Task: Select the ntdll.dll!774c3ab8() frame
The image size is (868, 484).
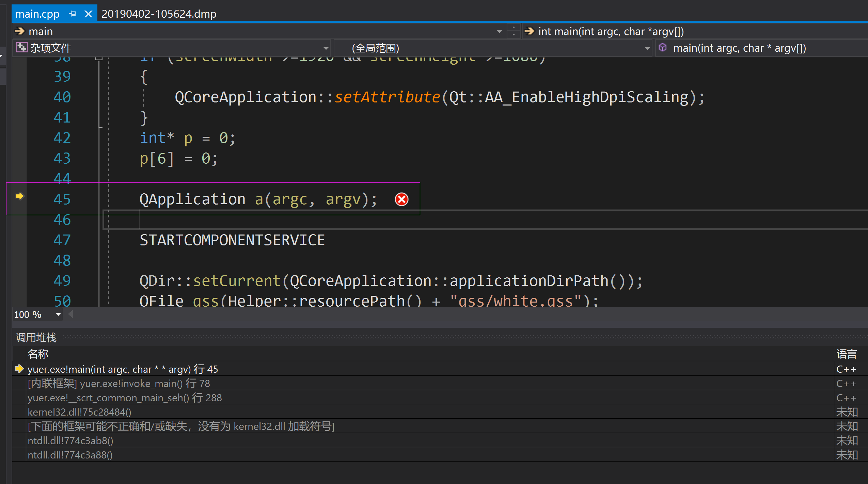Action: [x=70, y=441]
